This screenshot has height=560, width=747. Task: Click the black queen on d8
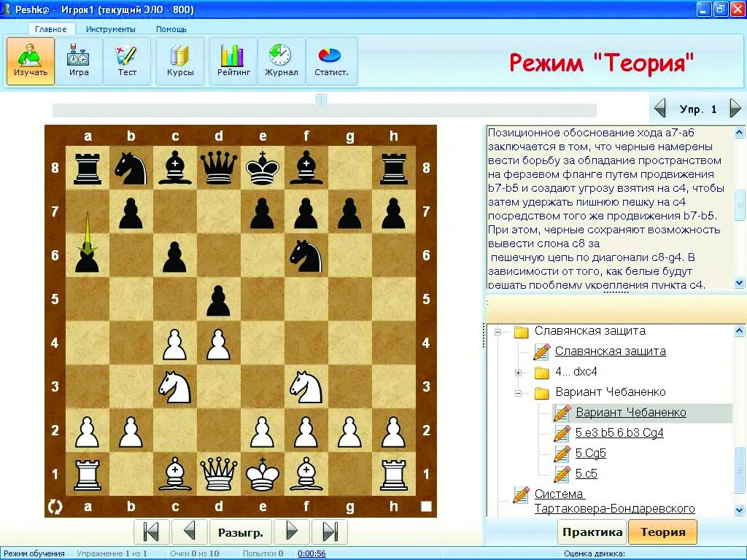pyautogui.click(x=219, y=168)
